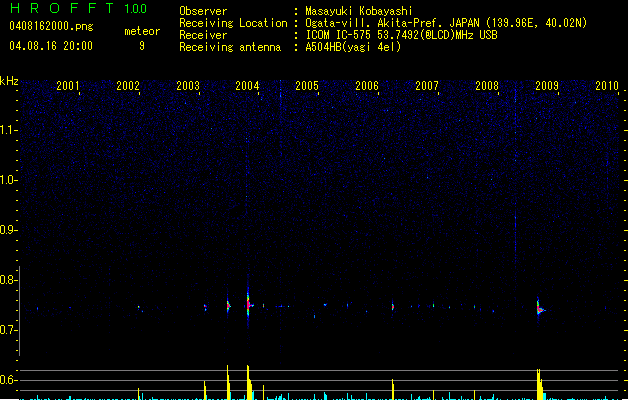Viewport: 629px width, 400px height.
Task: Click the 'Receiver' field label
Action: tap(203, 35)
